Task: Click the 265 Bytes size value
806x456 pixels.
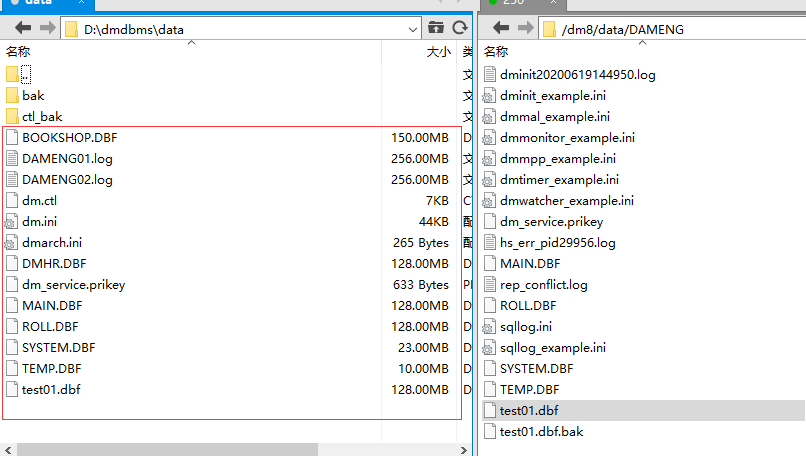Action: click(420, 243)
